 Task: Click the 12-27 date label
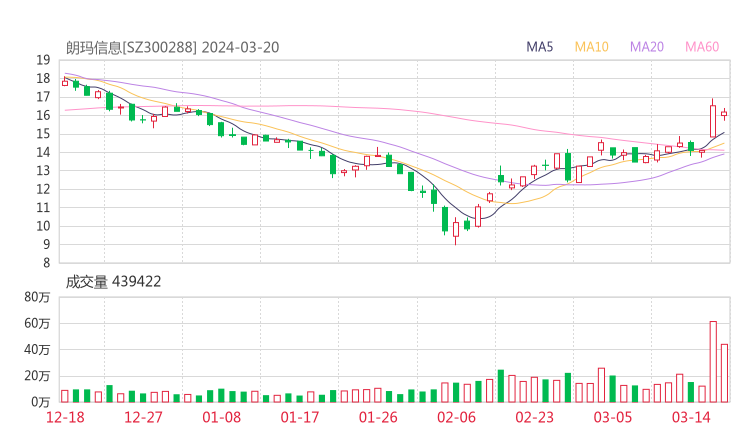[x=143, y=417]
